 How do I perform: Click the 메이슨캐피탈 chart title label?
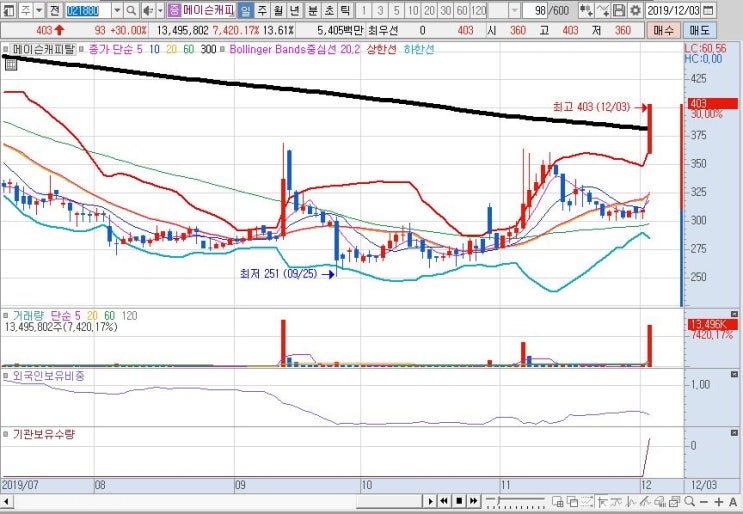(x=43, y=49)
